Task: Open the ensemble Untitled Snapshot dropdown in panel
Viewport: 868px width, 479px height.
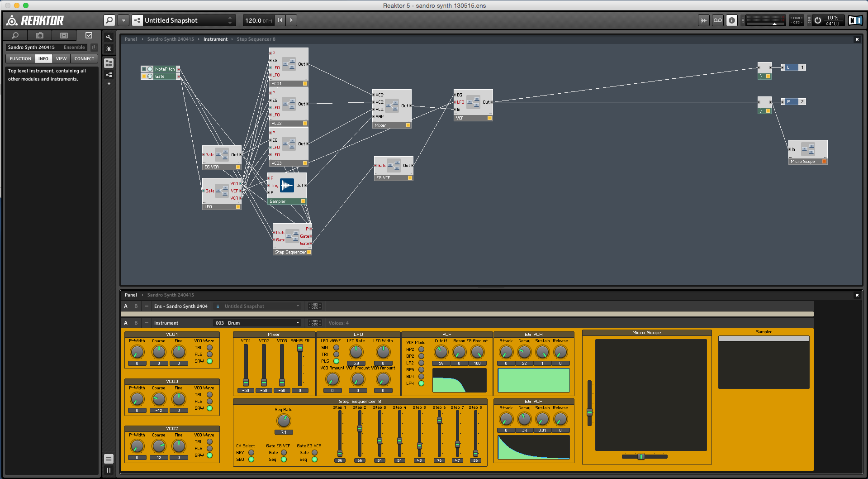Action: (x=257, y=306)
